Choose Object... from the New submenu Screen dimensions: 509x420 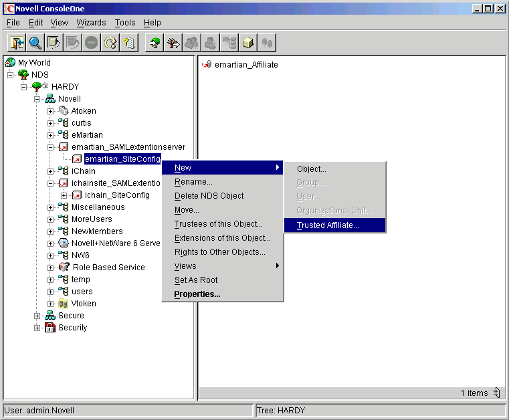[334, 169]
